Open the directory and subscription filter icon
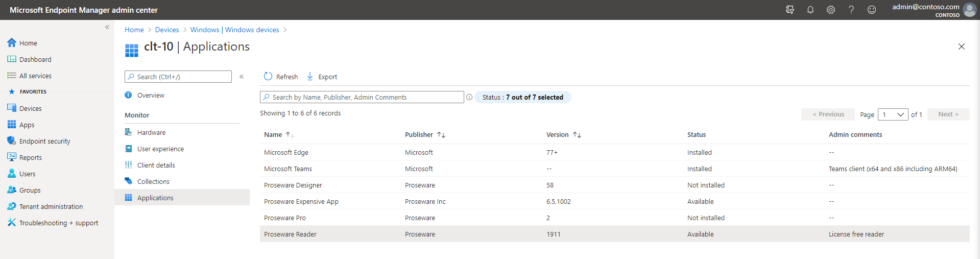The image size is (980, 259). click(790, 10)
